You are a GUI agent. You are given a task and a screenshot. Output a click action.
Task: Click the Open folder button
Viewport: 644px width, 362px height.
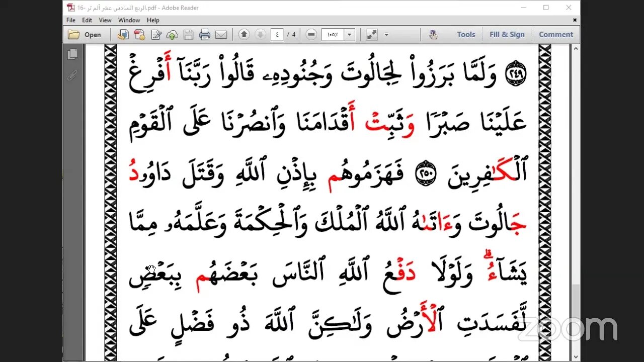coord(85,35)
